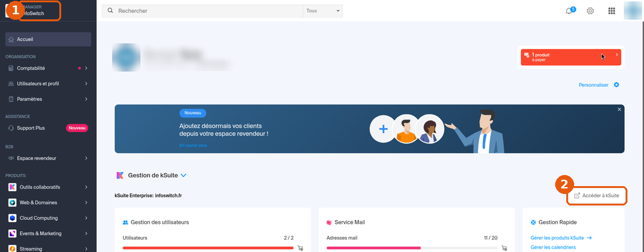The height and width of the screenshot is (252, 644).
Task: Click the gear icon beside Personnaliser
Action: click(616, 85)
